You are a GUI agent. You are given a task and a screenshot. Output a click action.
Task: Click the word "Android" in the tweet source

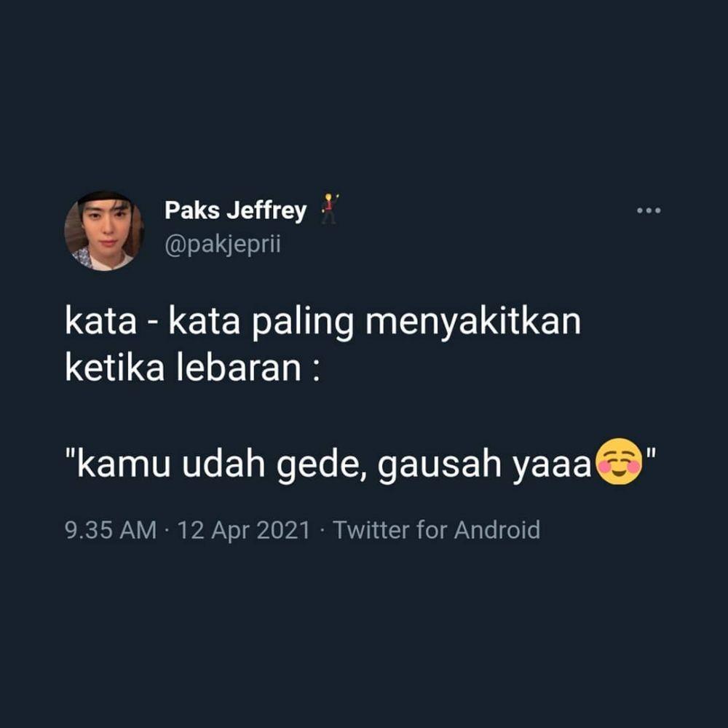(497, 530)
